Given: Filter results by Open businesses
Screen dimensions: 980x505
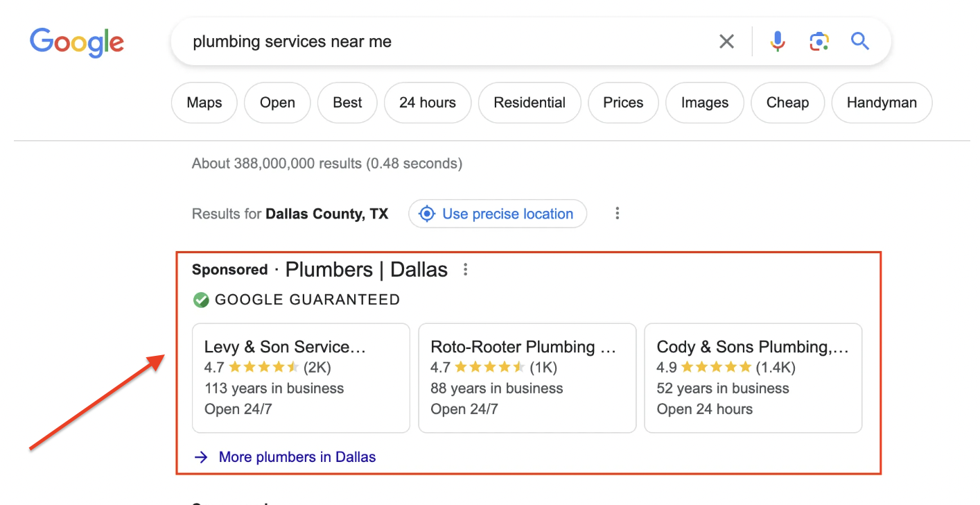Looking at the screenshot, I should click(x=277, y=102).
